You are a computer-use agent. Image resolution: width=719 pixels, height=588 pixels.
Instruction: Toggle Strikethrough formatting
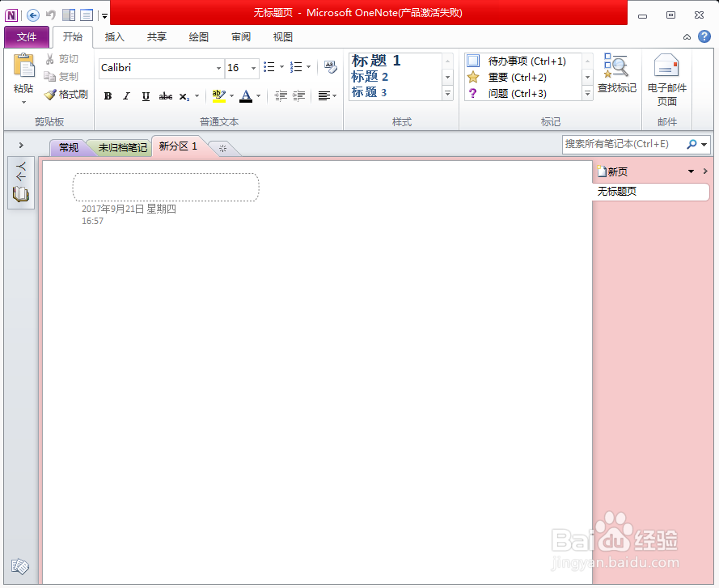click(x=166, y=96)
